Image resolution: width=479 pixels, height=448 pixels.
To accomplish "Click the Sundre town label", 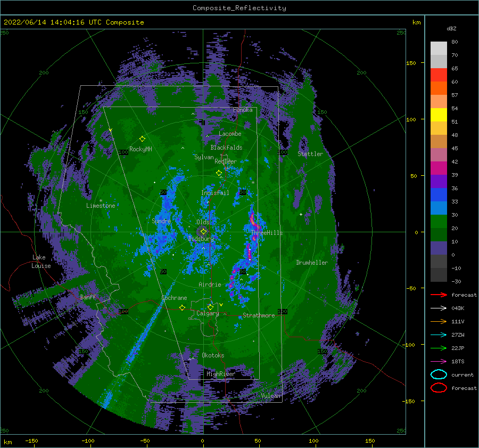I will tap(161, 221).
